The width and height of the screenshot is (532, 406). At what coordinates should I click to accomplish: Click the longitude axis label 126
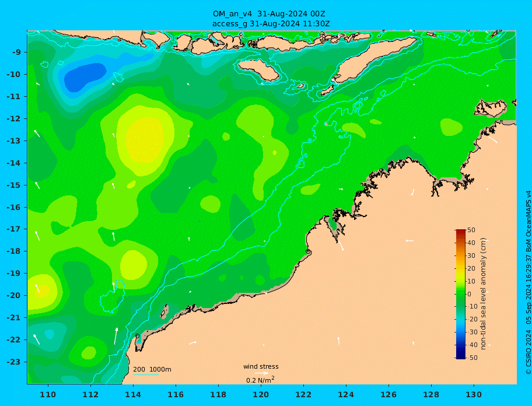(x=388, y=395)
